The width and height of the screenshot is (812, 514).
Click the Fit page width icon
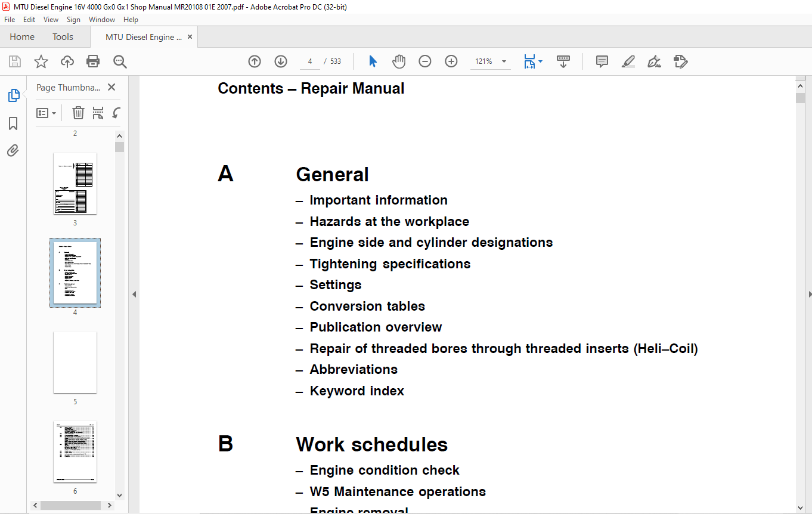(529, 61)
